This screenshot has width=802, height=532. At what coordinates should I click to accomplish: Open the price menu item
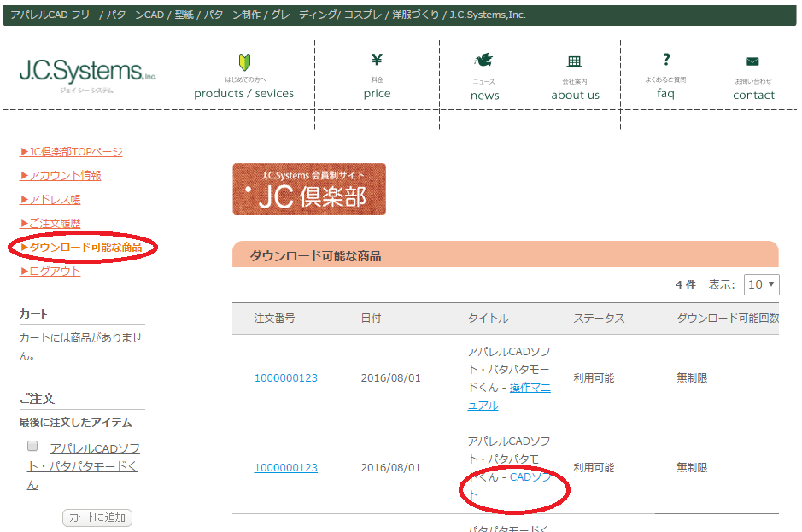coord(377,94)
